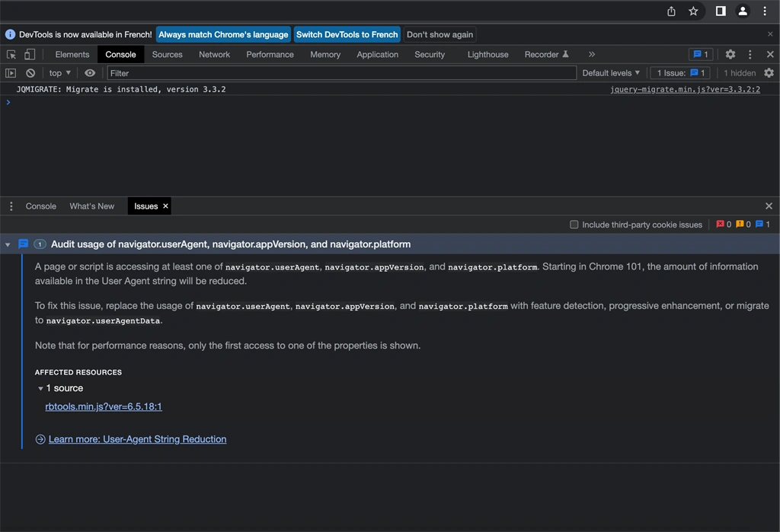Screen dimensions: 780x532
Task: Toggle live expression eye icon
Action: [90, 73]
